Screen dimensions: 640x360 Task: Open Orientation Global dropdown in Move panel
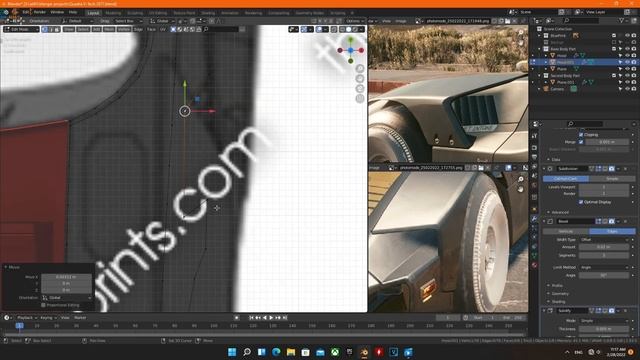coord(67,298)
